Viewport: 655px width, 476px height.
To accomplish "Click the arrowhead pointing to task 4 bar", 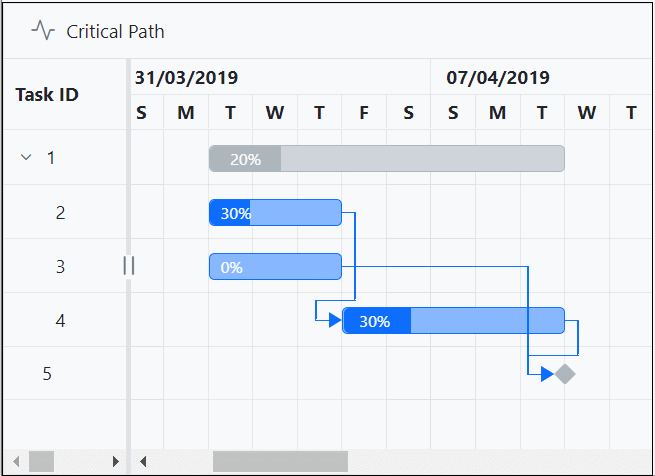I will pyautogui.click(x=335, y=320).
